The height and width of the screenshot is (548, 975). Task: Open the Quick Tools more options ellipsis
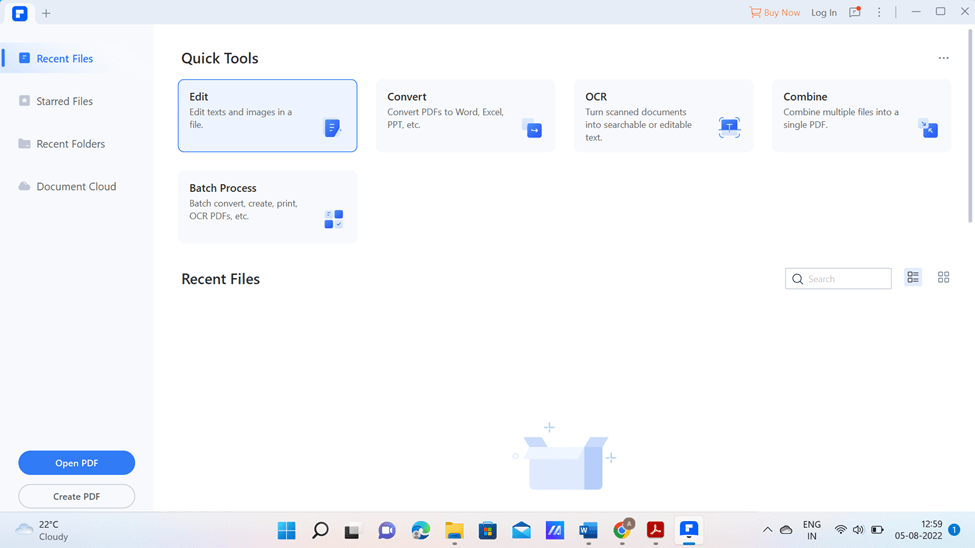coord(943,58)
